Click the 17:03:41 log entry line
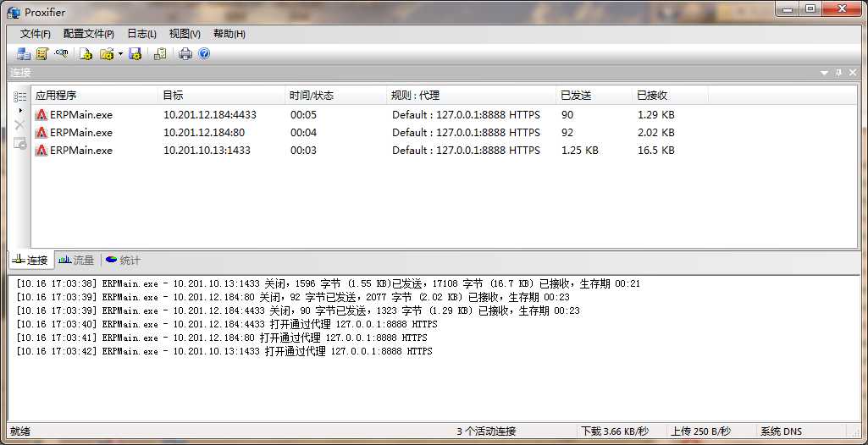The image size is (868, 445). (221, 338)
